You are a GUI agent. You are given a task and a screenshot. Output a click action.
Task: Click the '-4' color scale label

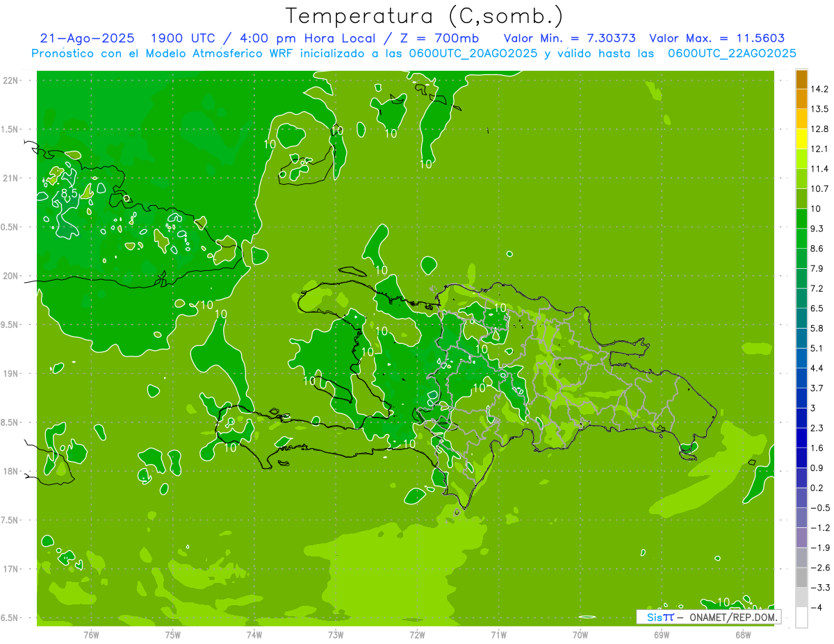[817, 609]
